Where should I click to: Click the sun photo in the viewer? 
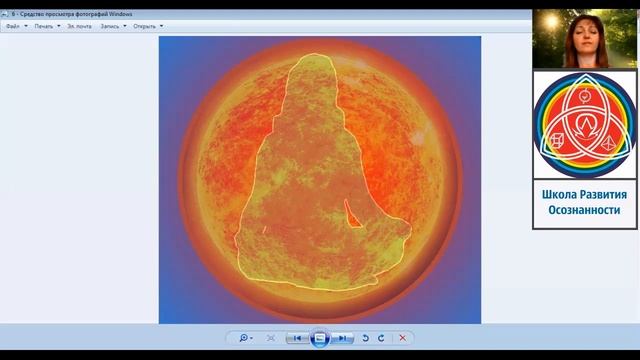pyautogui.click(x=320, y=180)
